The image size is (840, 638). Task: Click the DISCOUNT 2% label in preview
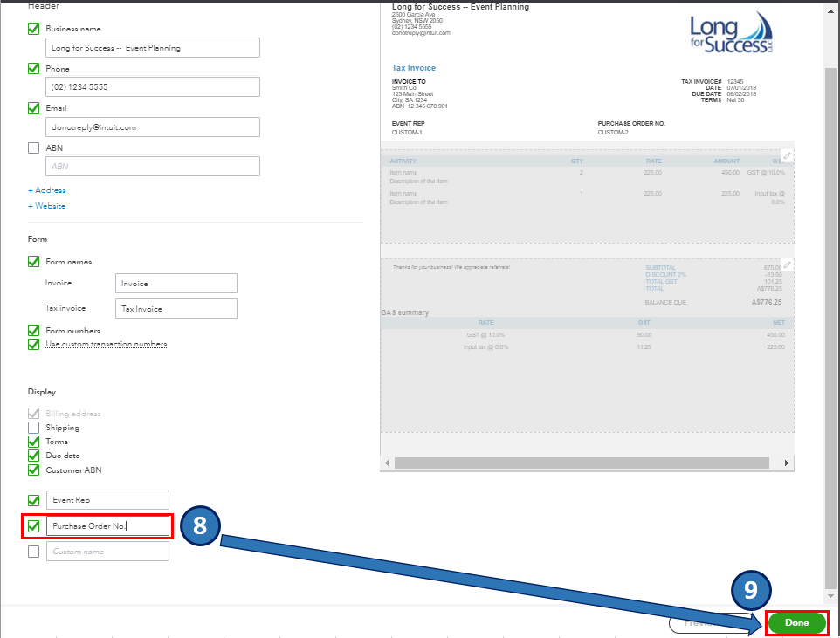[665, 274]
